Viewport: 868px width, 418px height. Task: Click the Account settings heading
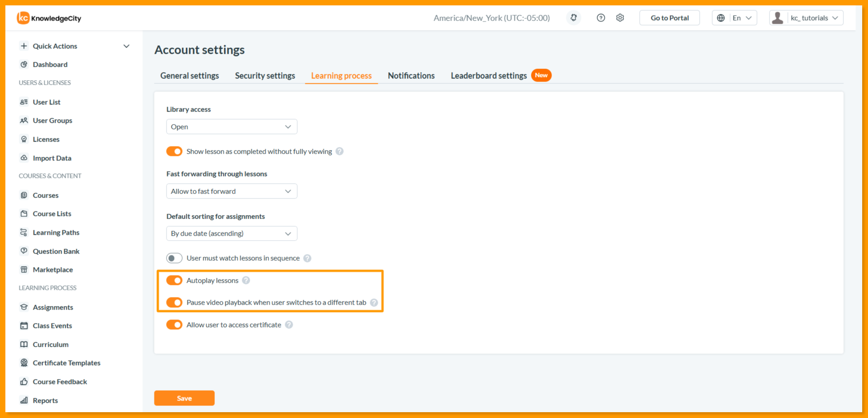point(199,49)
